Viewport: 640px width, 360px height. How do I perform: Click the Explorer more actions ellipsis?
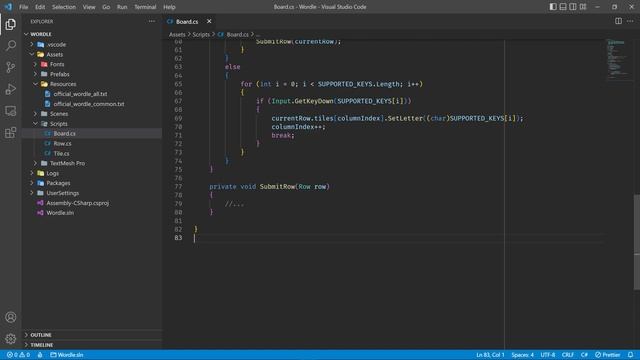pyautogui.click(x=152, y=21)
